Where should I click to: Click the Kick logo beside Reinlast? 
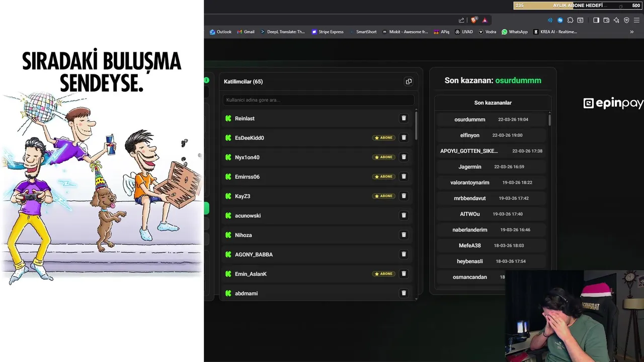point(228,119)
